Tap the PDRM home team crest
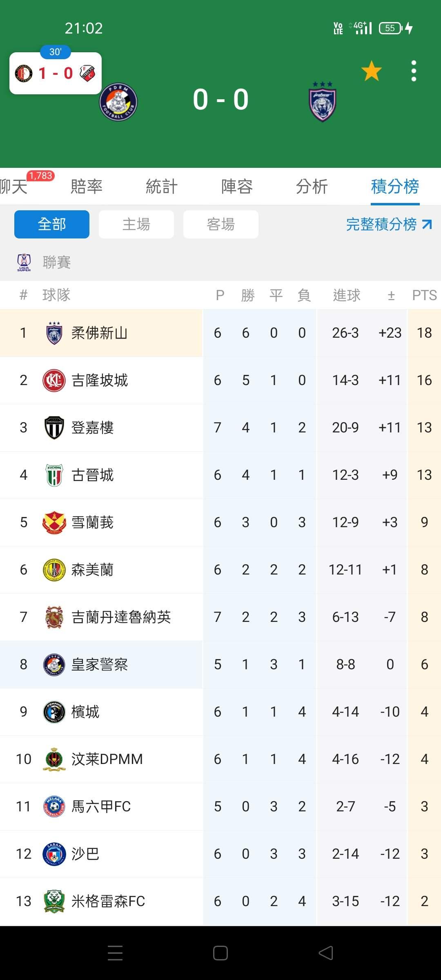 click(118, 102)
